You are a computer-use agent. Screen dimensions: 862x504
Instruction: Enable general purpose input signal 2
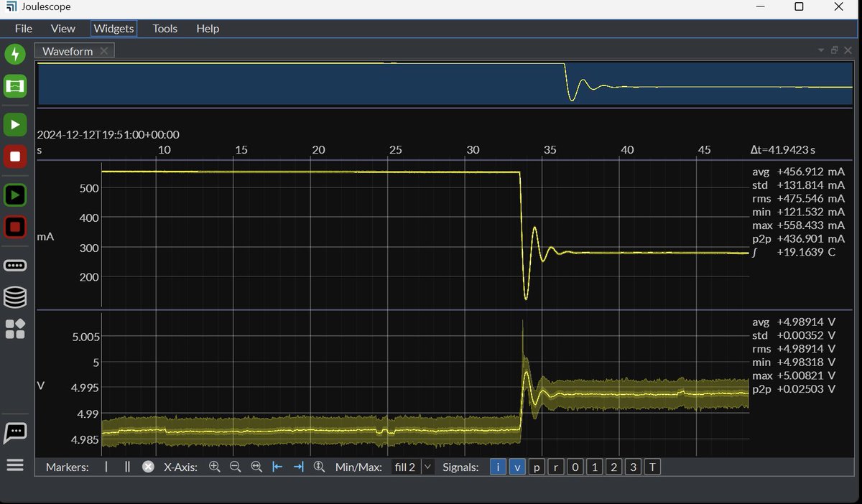pos(613,467)
